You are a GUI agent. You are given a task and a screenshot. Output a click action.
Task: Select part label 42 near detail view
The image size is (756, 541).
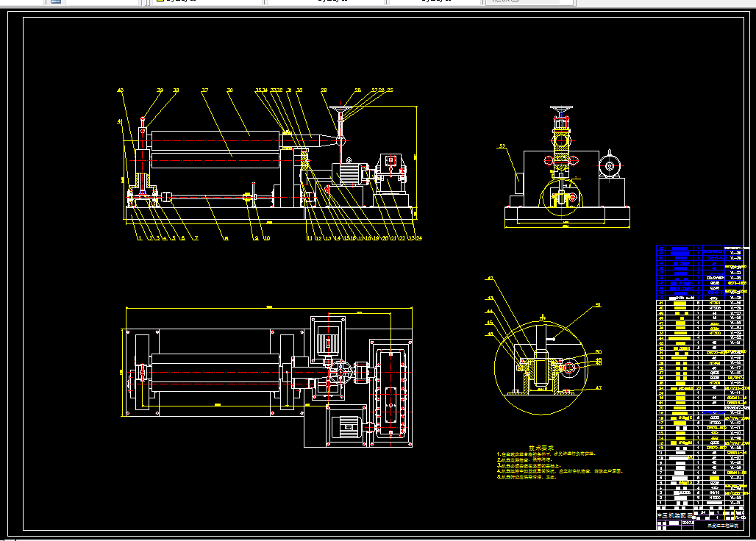coord(490,279)
